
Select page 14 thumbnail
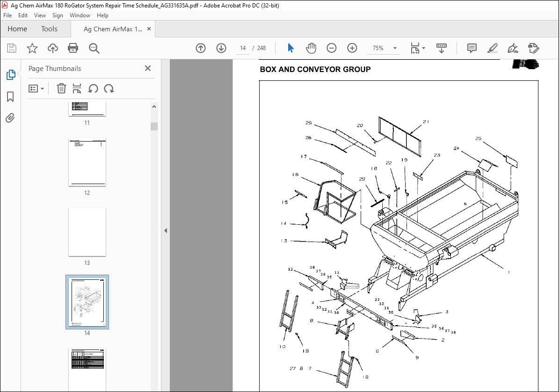coord(87,302)
